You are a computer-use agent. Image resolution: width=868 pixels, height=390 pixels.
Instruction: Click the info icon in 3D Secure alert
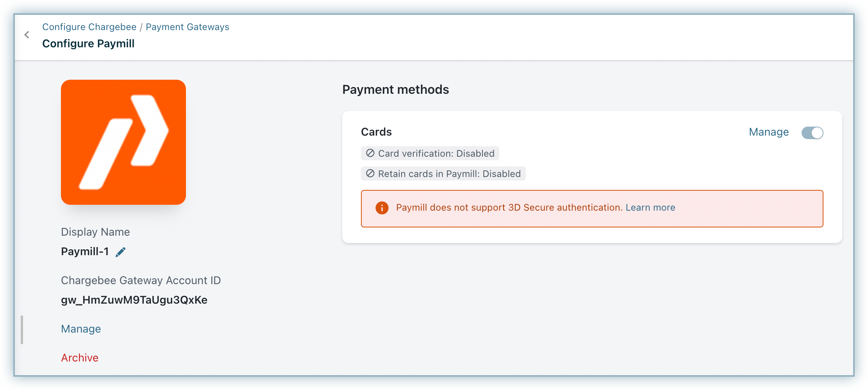tap(382, 208)
